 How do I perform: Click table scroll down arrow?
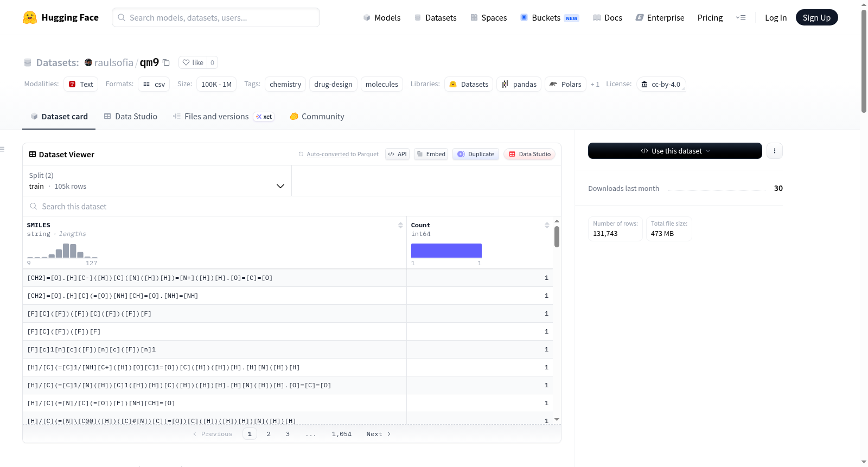click(x=557, y=420)
